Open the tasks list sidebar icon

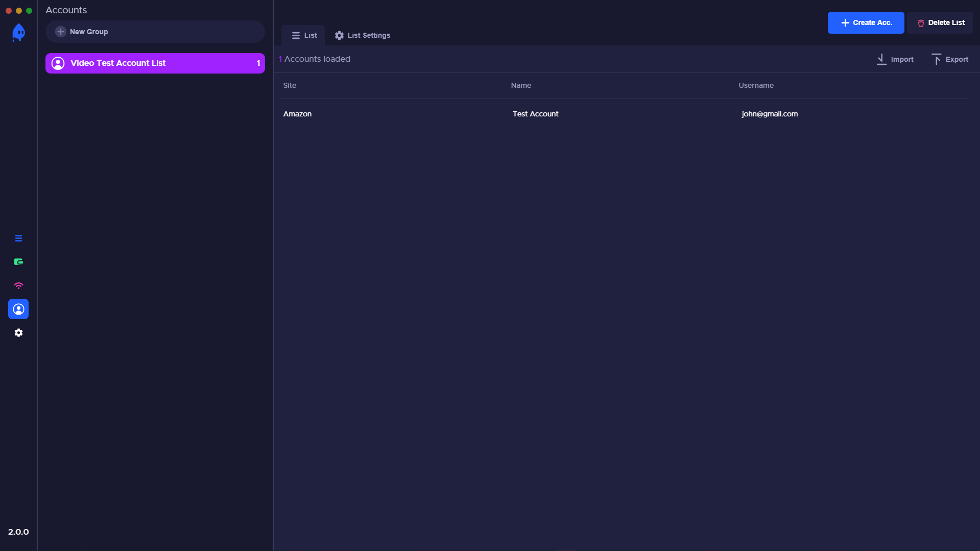(x=18, y=238)
